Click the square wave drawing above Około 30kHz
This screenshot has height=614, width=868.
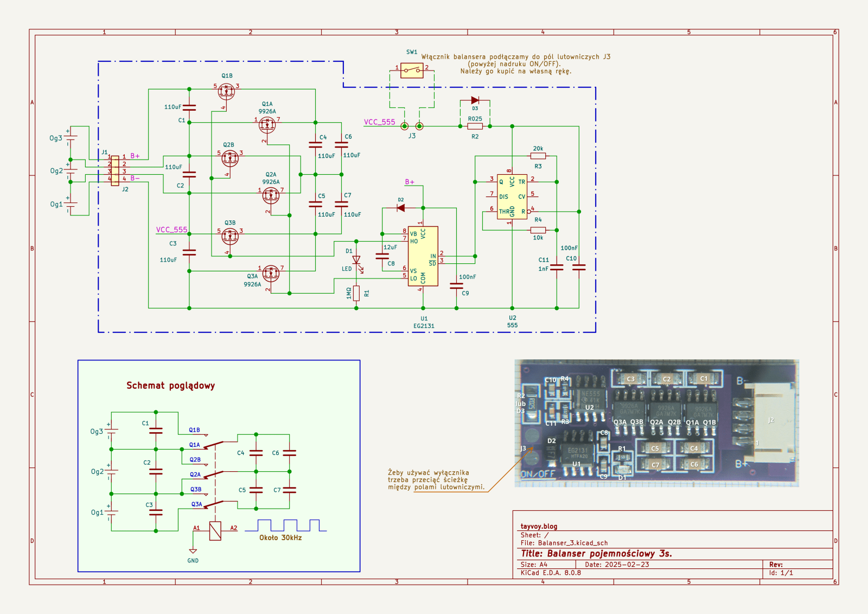(285, 526)
